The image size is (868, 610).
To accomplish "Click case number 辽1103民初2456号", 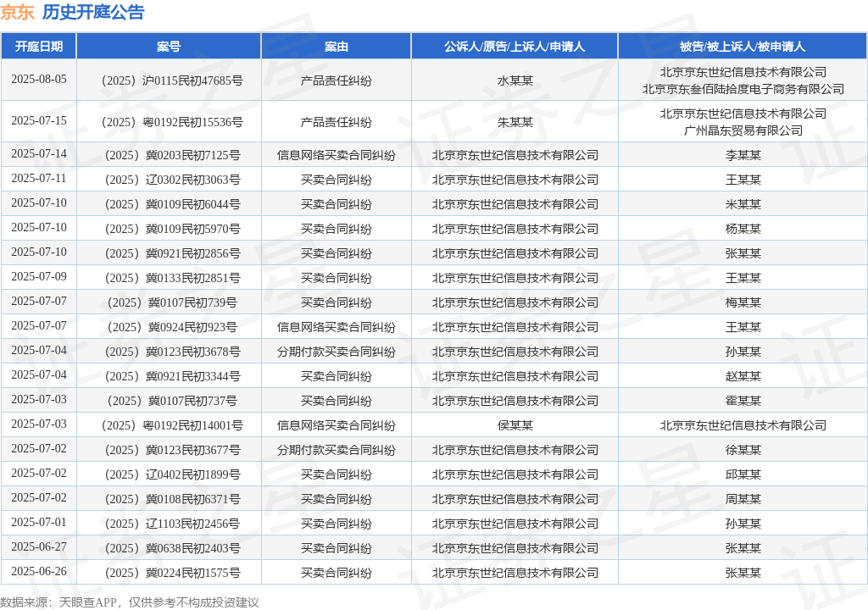I will click(x=173, y=524).
